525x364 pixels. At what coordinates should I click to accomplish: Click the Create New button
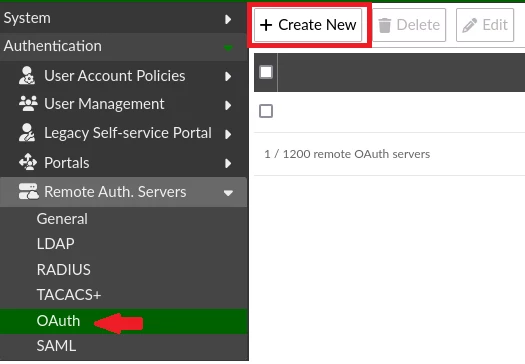[308, 25]
